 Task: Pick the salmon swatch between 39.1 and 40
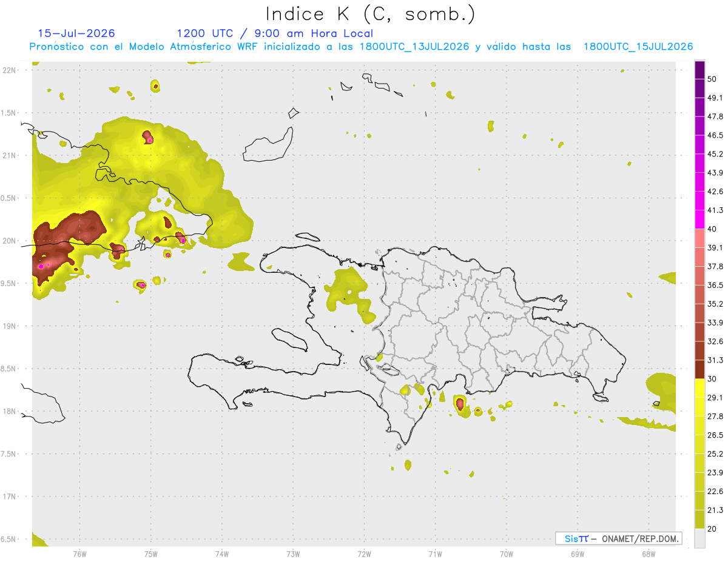[700, 238]
